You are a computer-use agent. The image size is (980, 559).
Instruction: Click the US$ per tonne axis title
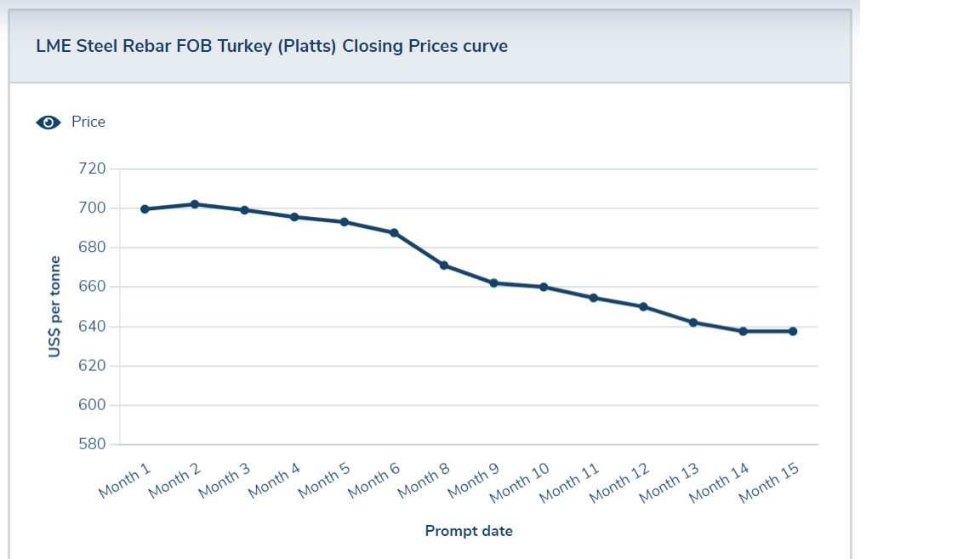coord(54,306)
